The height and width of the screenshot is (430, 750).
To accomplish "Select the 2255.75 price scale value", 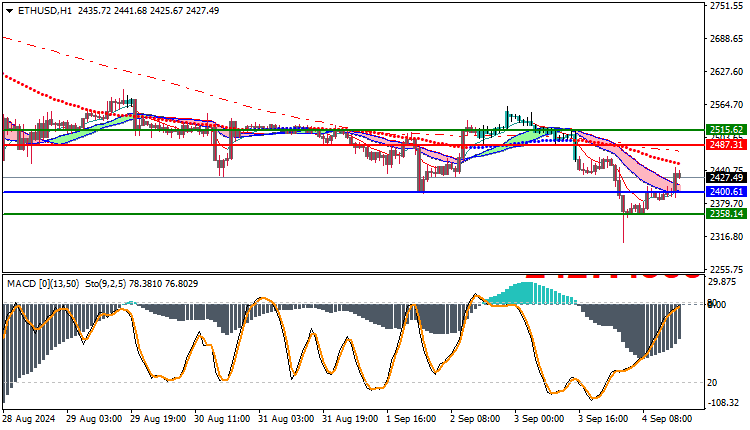I will click(727, 270).
